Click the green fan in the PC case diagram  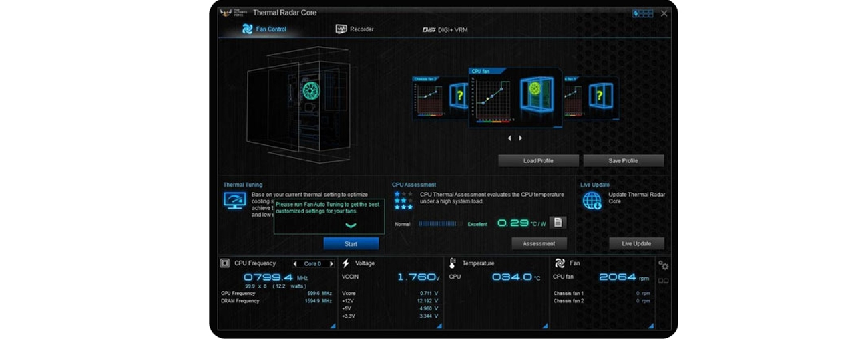(x=311, y=90)
